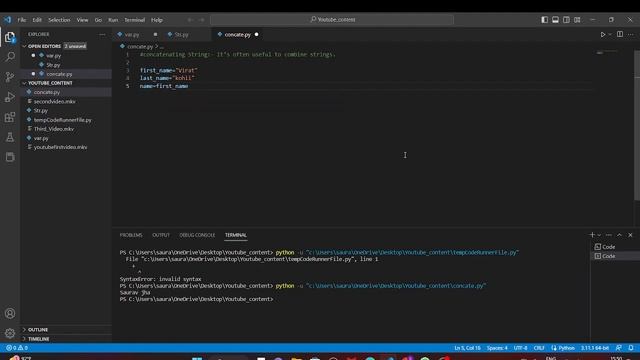The image size is (640, 360).
Task: Select concate.py under Open Editors
Action: click(66, 74)
